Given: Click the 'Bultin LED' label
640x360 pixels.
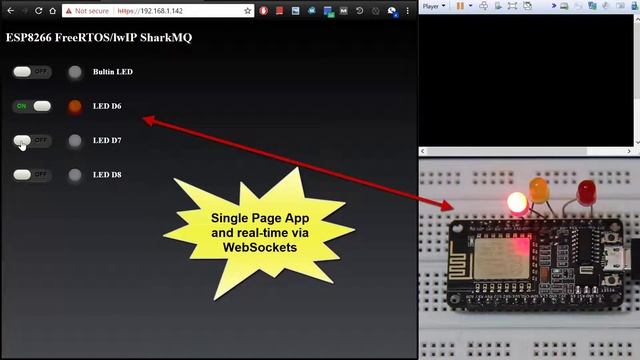Looking at the screenshot, I should tap(113, 72).
